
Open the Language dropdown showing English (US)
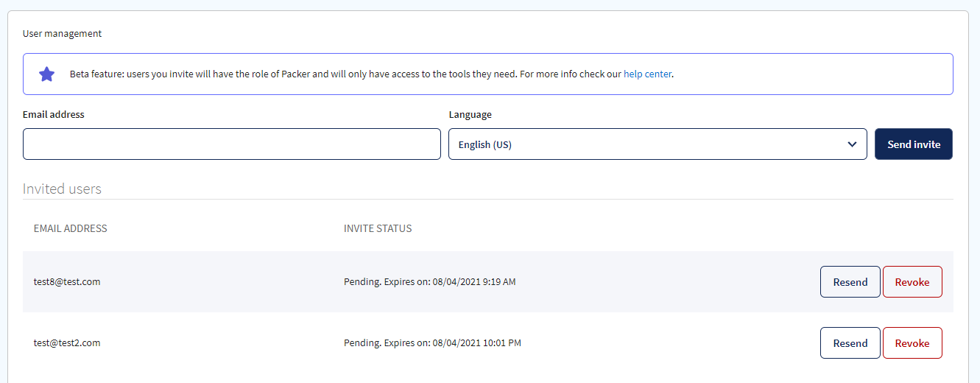pyautogui.click(x=658, y=144)
